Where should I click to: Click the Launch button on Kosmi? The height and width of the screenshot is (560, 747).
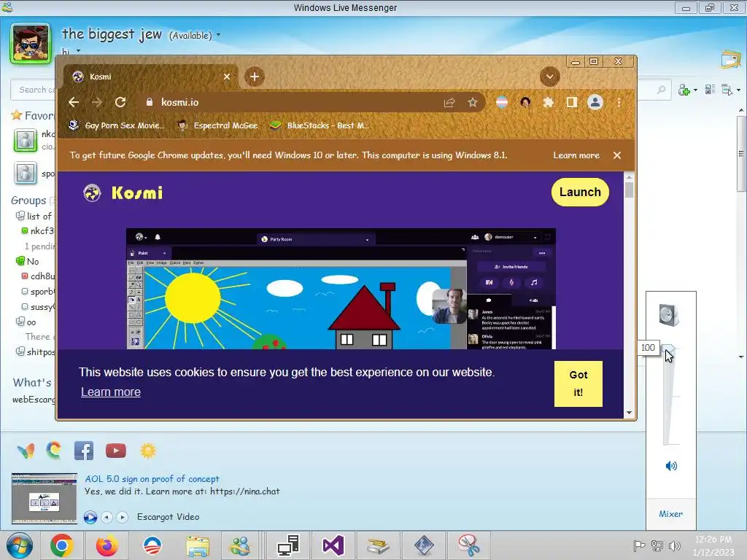click(x=580, y=192)
